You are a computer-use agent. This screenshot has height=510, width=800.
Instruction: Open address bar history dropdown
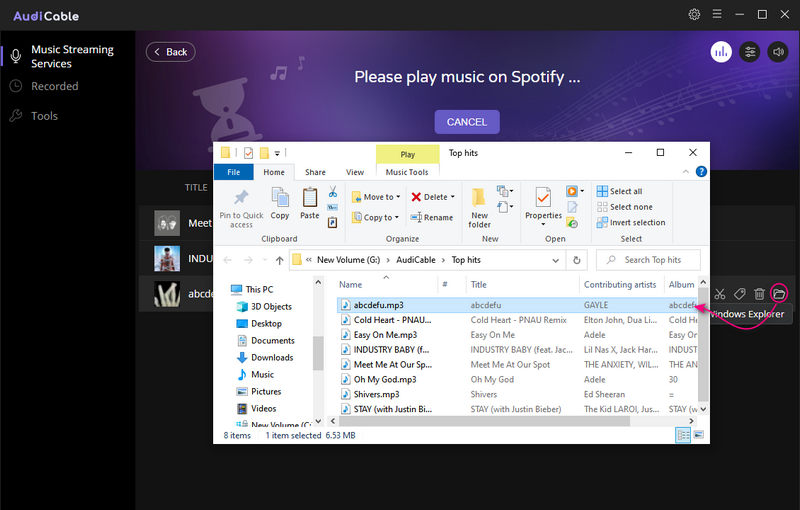click(x=556, y=260)
